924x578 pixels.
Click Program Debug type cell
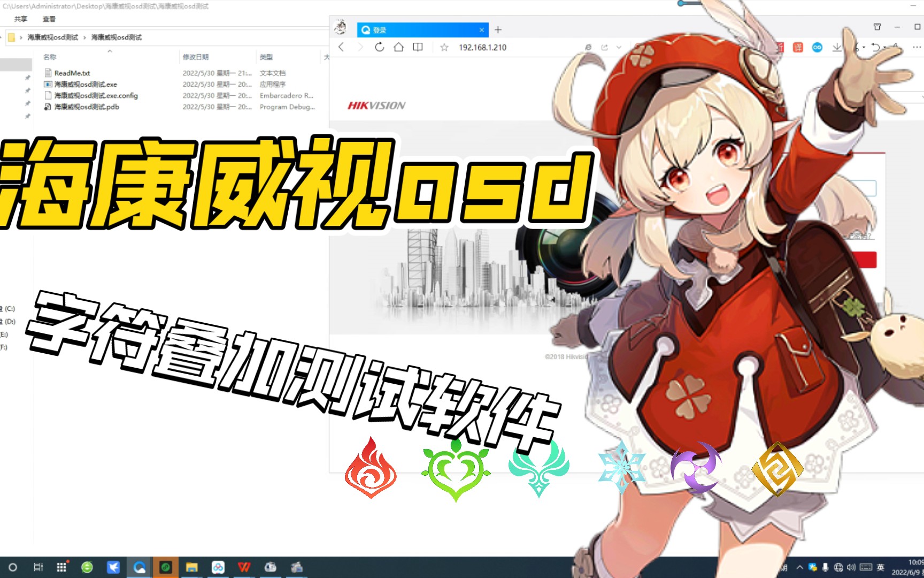[x=287, y=107]
